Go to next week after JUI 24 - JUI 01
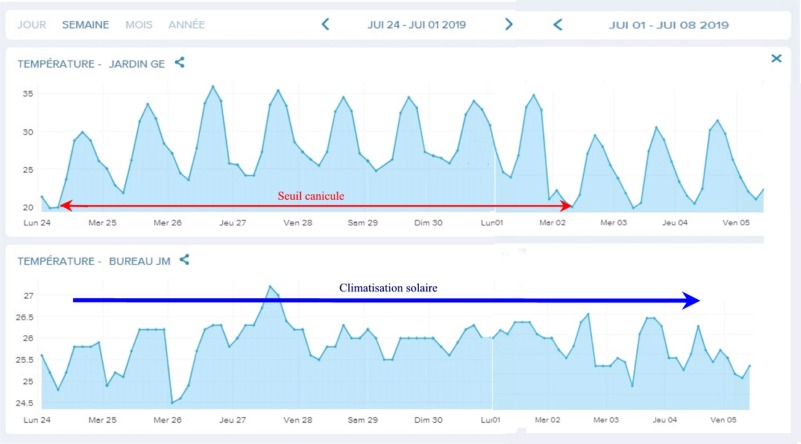The width and height of the screenshot is (801, 444). pos(508,24)
